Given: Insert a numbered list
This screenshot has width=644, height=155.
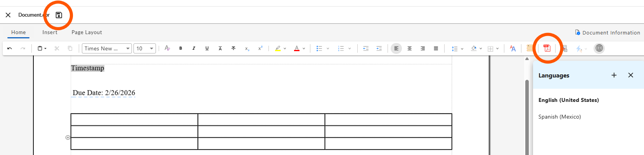Looking at the screenshot, I should point(341,48).
